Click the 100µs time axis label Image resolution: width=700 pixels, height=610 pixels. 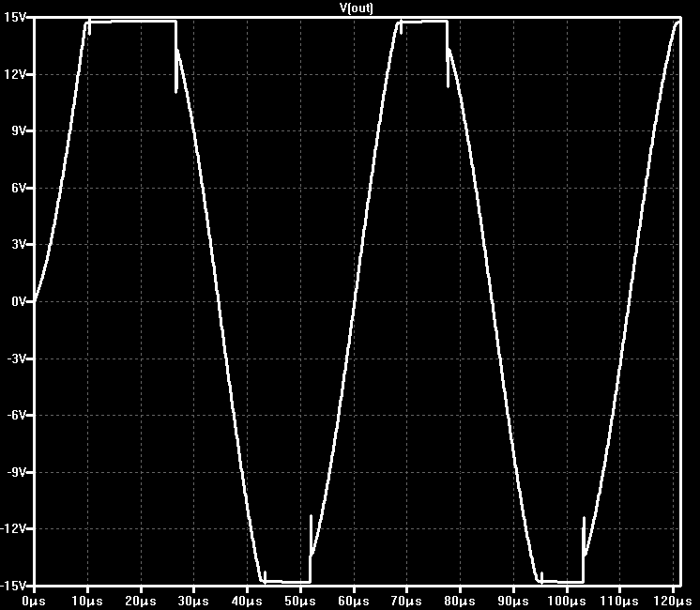click(x=567, y=601)
